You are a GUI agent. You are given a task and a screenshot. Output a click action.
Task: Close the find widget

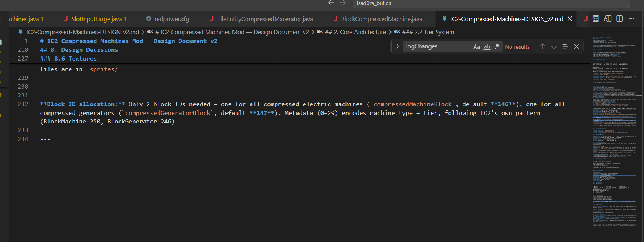576,46
